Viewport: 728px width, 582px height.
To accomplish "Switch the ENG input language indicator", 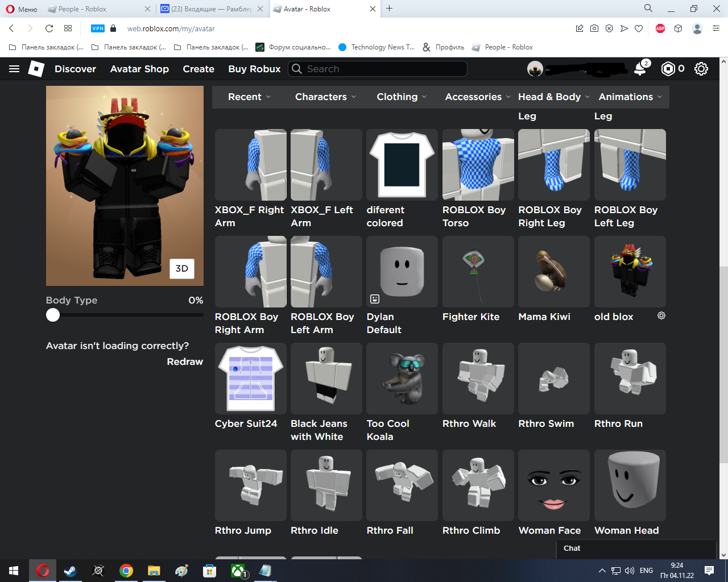I will (x=646, y=571).
